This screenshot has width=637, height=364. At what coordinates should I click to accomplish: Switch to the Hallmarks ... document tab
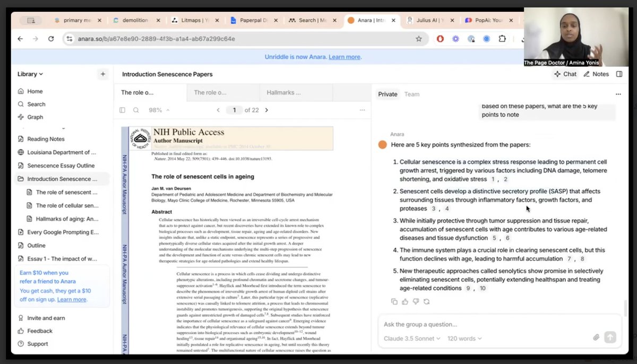pyautogui.click(x=296, y=92)
